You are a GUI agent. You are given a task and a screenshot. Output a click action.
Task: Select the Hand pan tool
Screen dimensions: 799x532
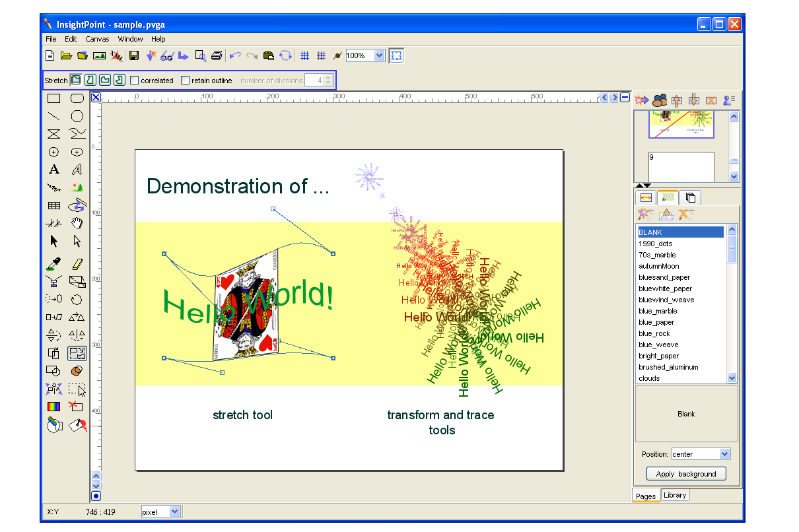[77, 223]
